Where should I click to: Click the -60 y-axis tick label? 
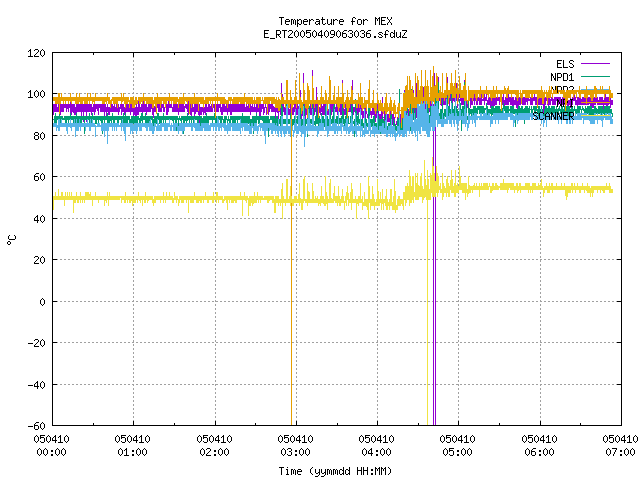coord(36,426)
